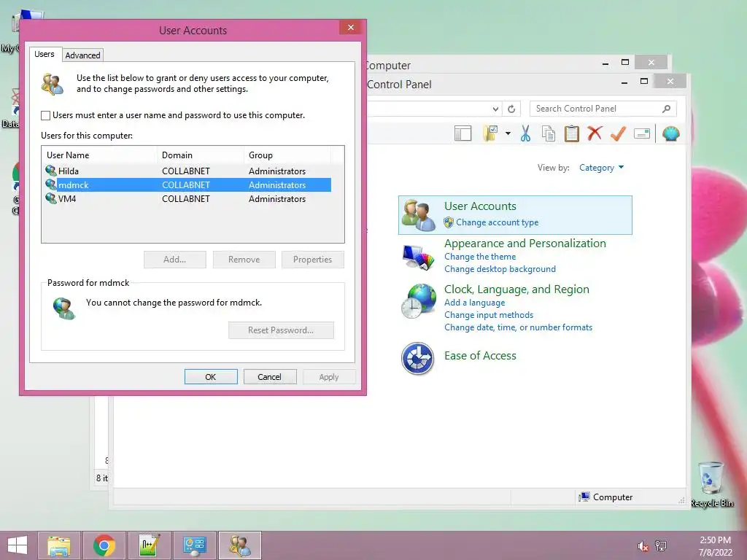
Task: Click the Change account type link
Action: [x=497, y=222]
